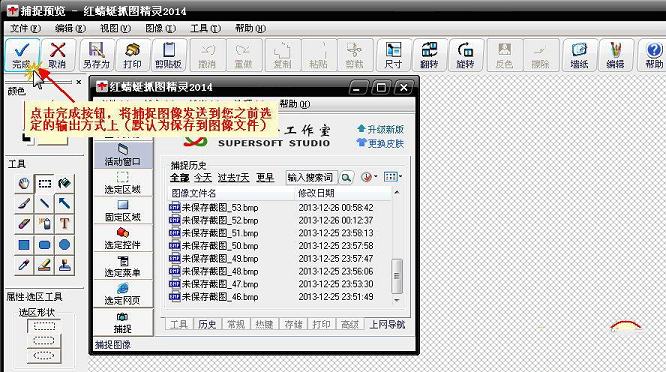Open the 工具 menu in the menu bar
Screen dimensions: 666x372
pyautogui.click(x=205, y=28)
